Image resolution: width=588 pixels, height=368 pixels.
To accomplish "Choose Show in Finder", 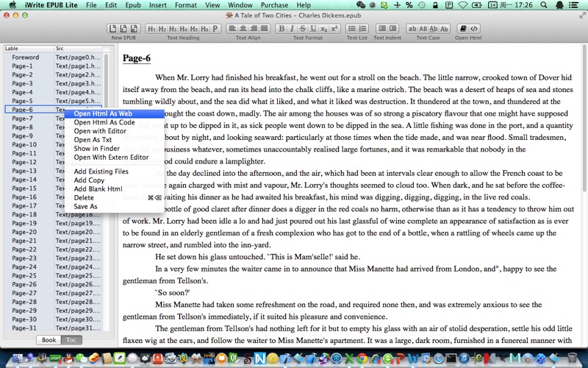I will click(x=115, y=149).
